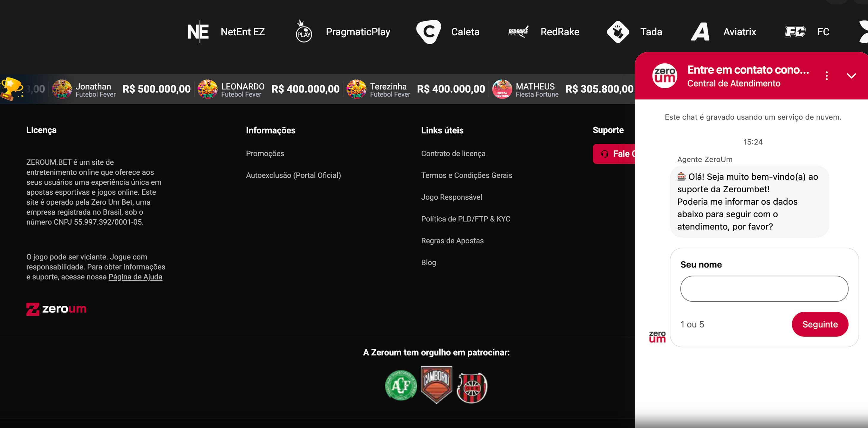Open Termos e Condições Gerais link

coord(467,175)
